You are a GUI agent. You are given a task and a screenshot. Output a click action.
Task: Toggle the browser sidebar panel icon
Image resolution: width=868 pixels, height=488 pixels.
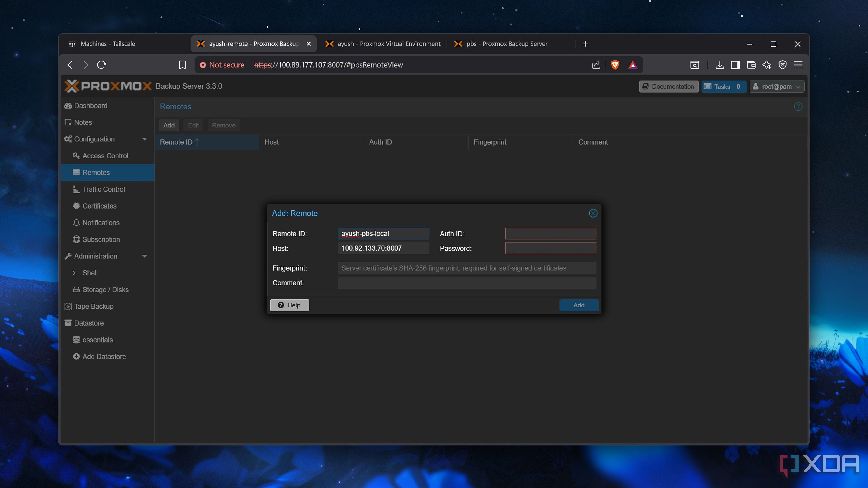(735, 65)
